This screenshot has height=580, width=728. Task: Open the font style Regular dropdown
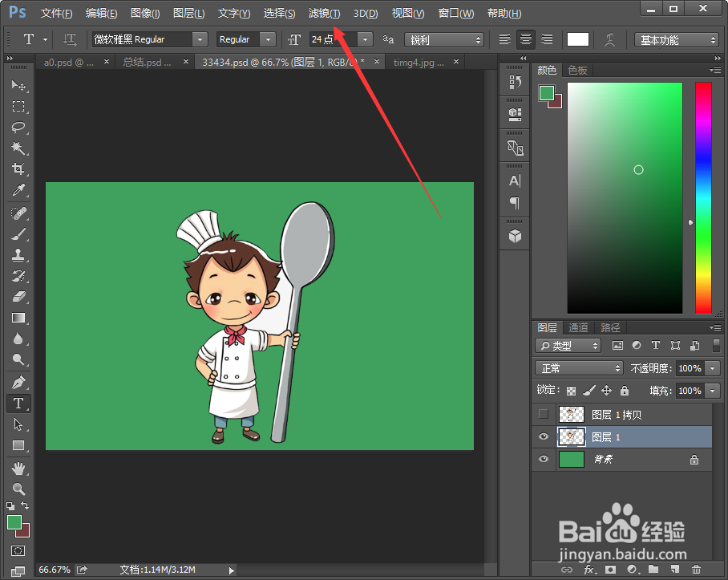[x=268, y=39]
